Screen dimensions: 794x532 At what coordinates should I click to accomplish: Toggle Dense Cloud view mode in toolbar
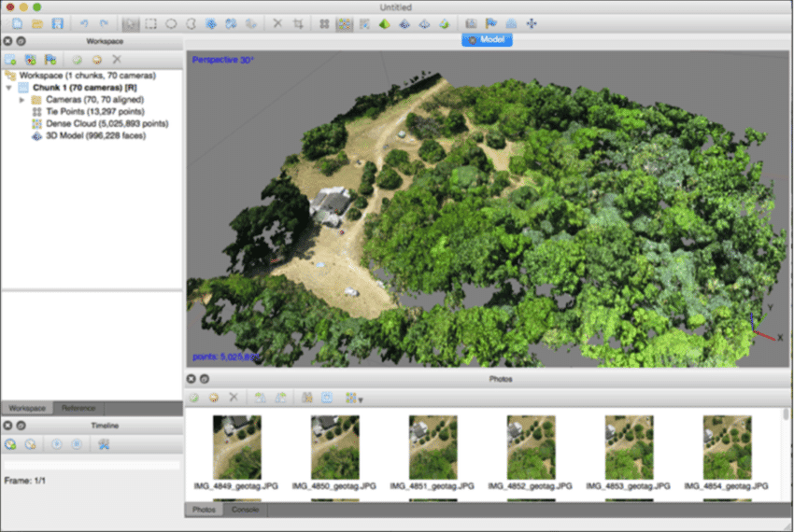click(344, 23)
